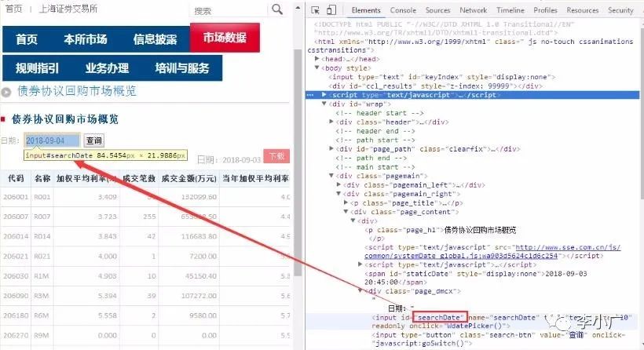Select the inspect element cursor icon
The height and width of the screenshot is (350, 644).
[315, 10]
